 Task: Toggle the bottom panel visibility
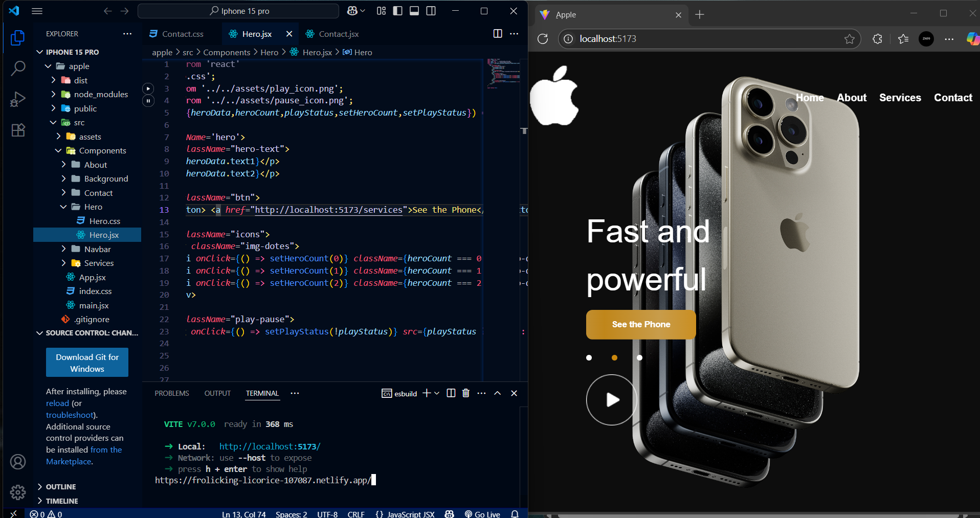tap(414, 11)
